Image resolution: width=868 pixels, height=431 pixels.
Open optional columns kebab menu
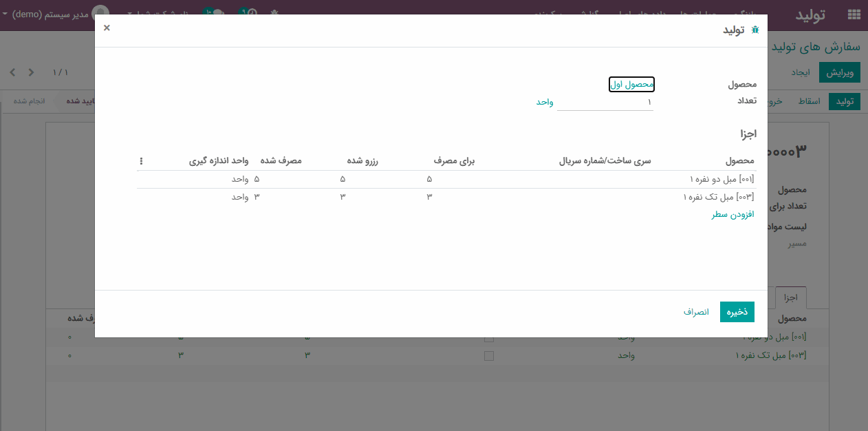pos(141,161)
